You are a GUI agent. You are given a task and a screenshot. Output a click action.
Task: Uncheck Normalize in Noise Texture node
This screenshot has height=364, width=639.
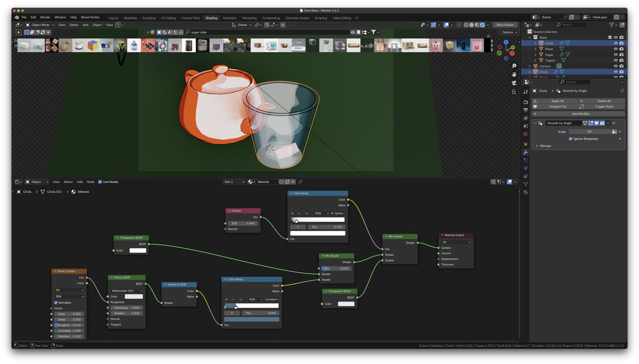tap(56, 303)
